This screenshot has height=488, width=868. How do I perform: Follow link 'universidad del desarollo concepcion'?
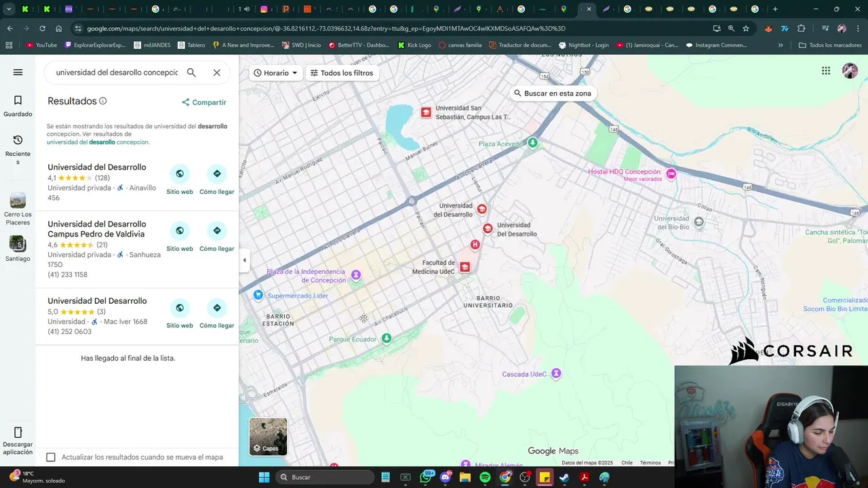pos(98,142)
